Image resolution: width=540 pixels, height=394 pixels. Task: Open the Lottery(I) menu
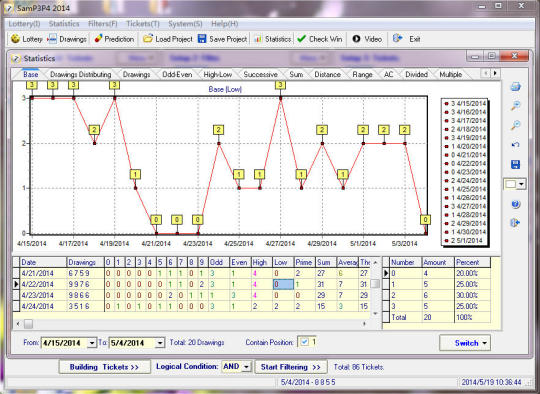click(24, 24)
